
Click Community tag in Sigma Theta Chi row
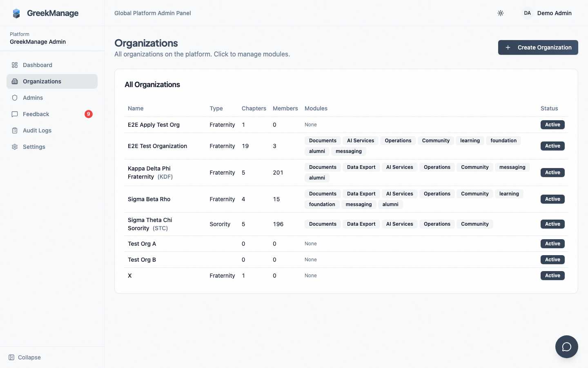click(475, 224)
